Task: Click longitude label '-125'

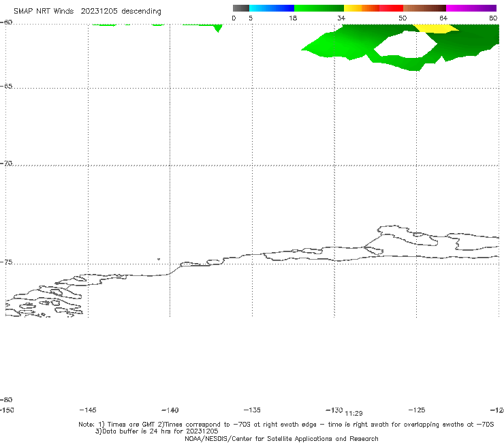Action: [x=417, y=410]
